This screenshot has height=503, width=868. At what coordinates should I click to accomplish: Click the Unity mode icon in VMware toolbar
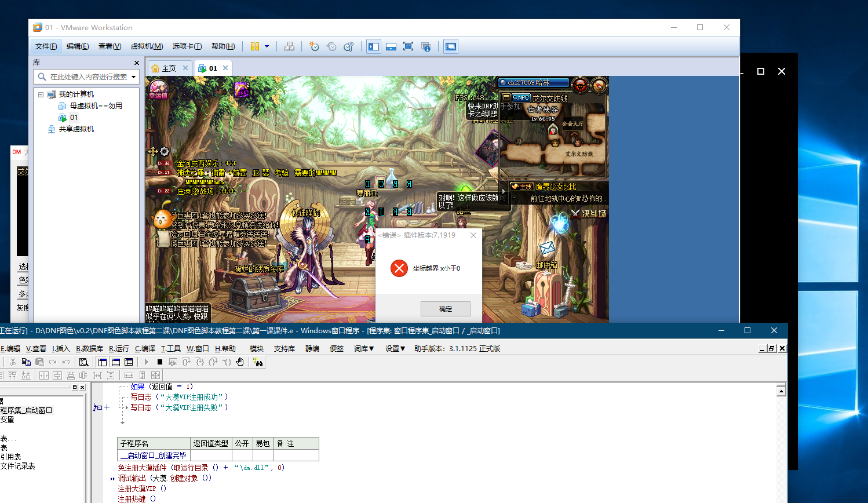pos(426,46)
